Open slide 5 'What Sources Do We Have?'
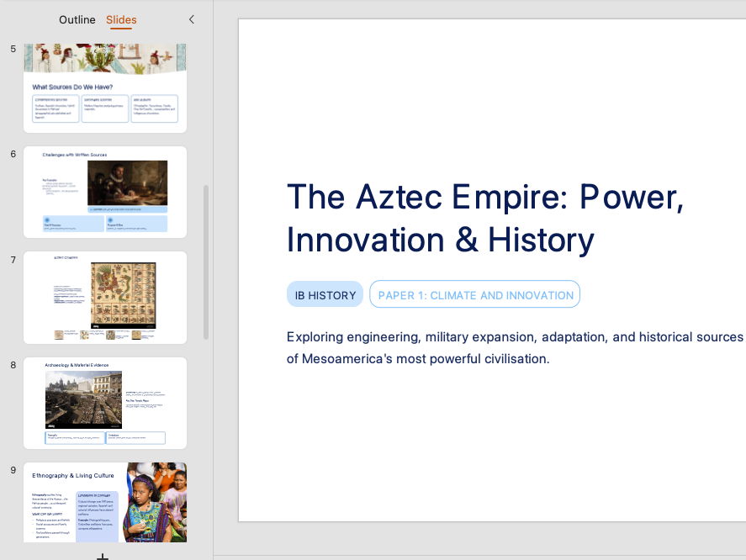This screenshot has height=560, width=746. (104, 84)
